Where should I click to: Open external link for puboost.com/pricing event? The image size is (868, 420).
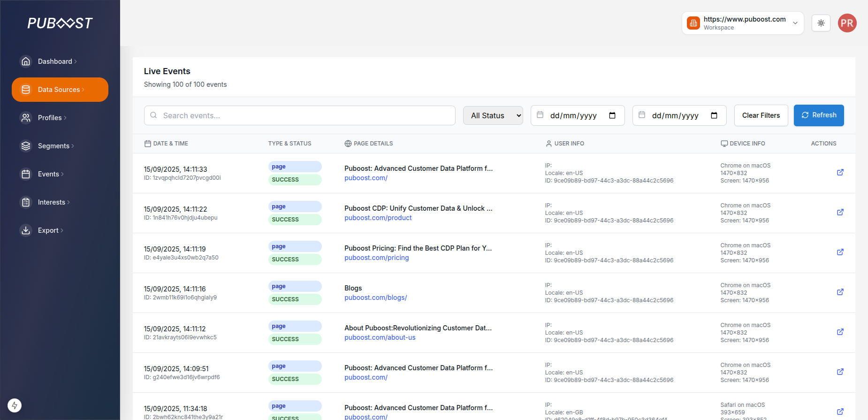pos(840,252)
